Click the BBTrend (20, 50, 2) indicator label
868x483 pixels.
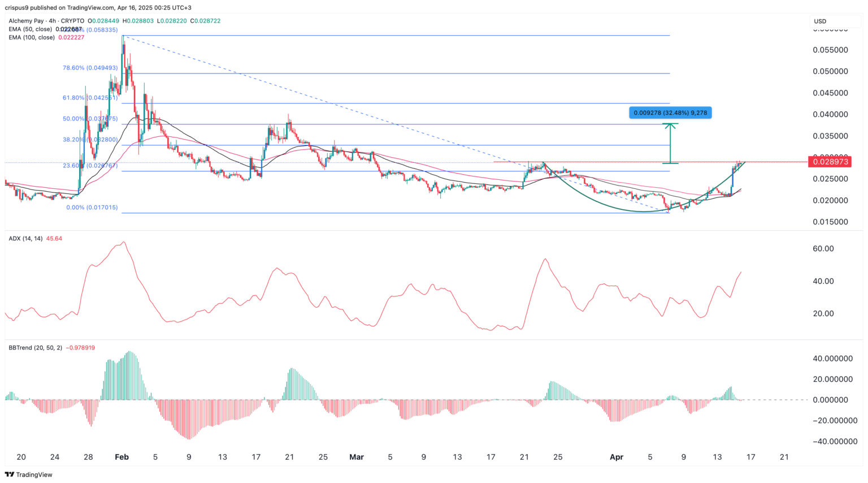(36, 347)
